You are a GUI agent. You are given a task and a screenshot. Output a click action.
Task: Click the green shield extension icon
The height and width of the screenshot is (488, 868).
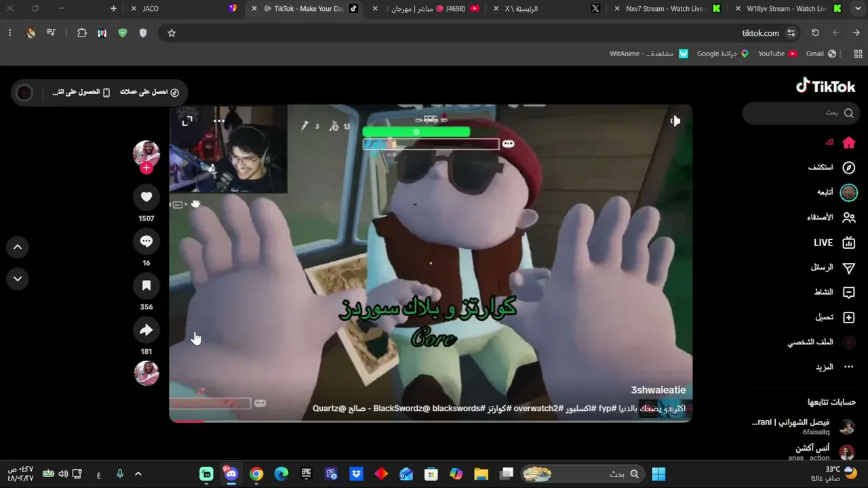(123, 33)
